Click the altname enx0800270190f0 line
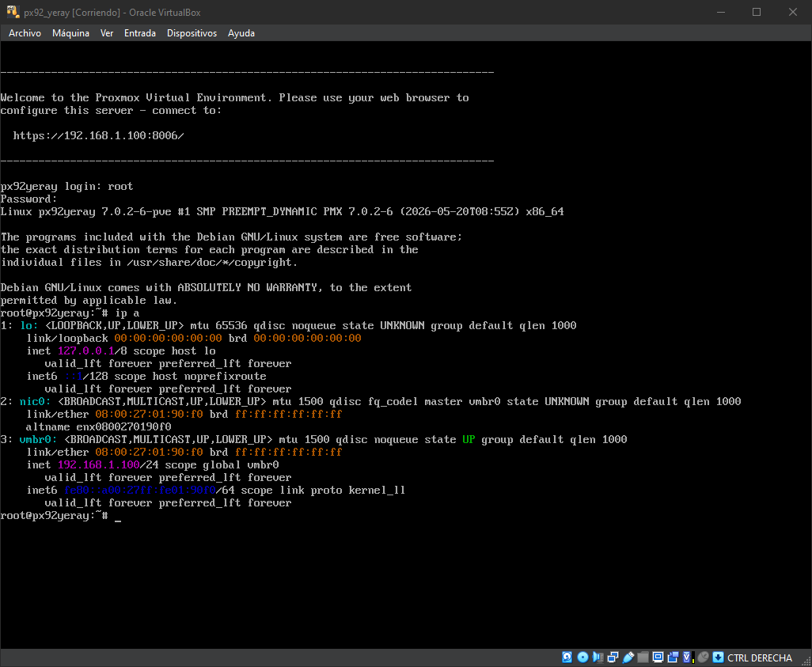This screenshot has height=667, width=812. pyautogui.click(x=98, y=426)
